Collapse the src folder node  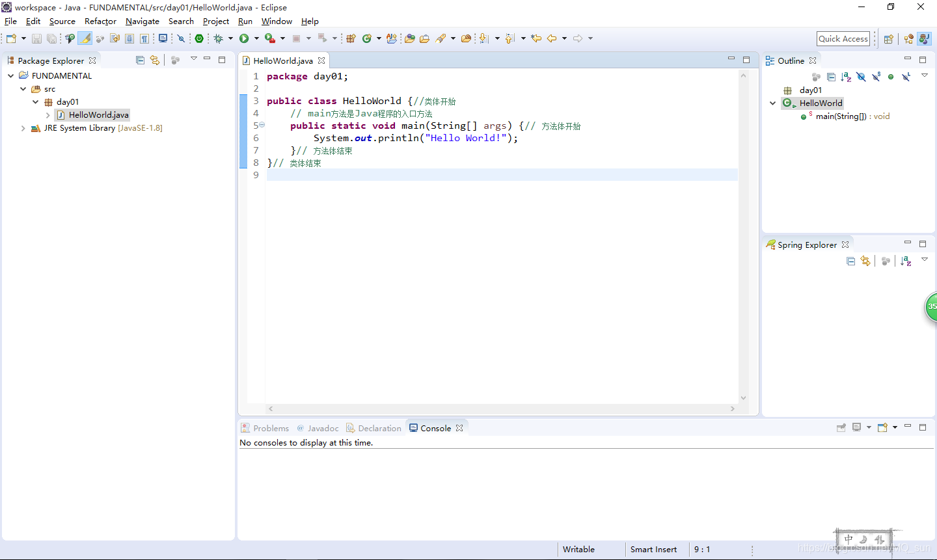pos(23,88)
